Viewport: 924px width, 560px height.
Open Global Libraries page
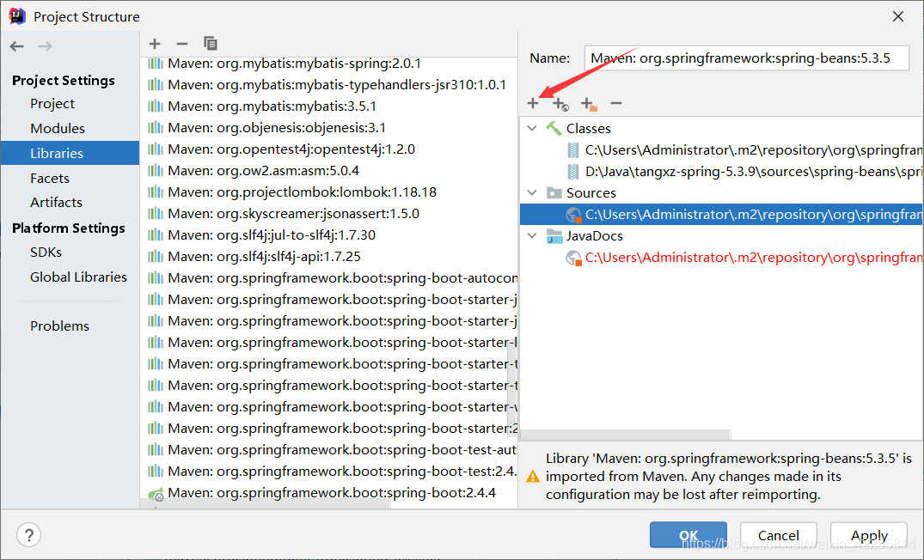78,277
